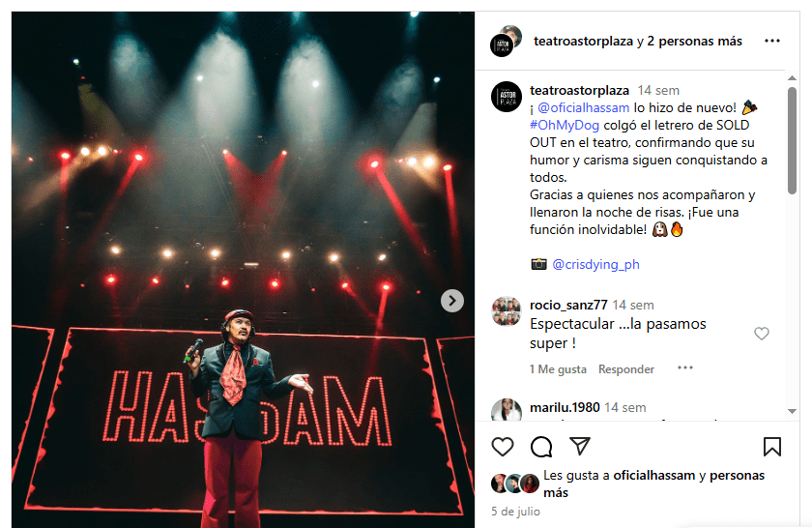This screenshot has height=528, width=812.
Task: Open the #OhMyDog hashtag link
Action: (x=565, y=126)
